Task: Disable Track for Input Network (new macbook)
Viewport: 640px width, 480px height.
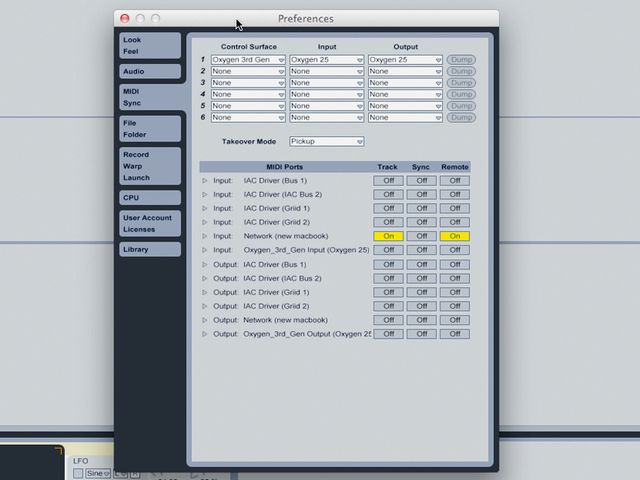Action: click(388, 236)
